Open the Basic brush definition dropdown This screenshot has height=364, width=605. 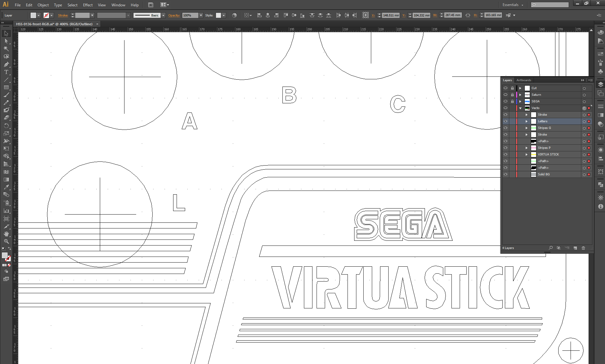[x=163, y=15]
